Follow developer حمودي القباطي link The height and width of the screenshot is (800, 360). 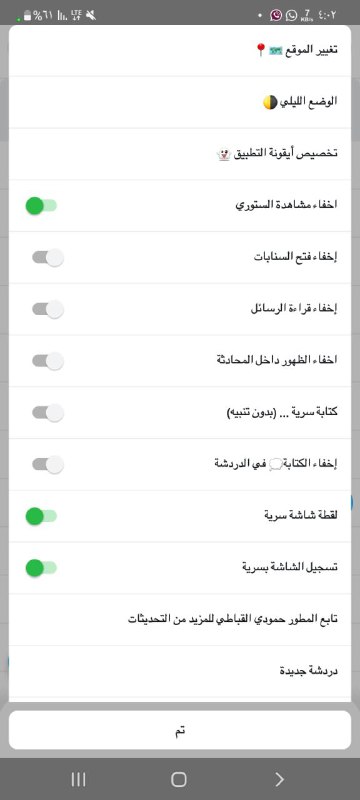point(180,619)
